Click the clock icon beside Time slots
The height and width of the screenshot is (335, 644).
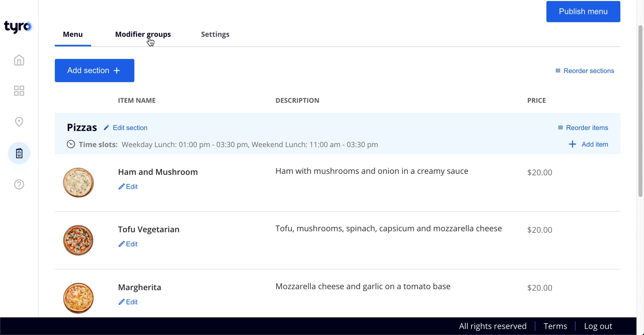(x=71, y=144)
